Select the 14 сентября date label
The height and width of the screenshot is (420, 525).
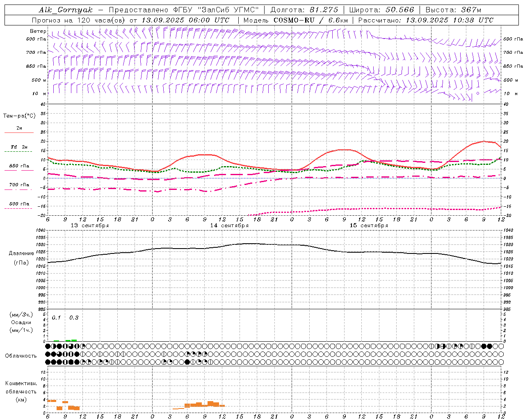click(x=229, y=226)
